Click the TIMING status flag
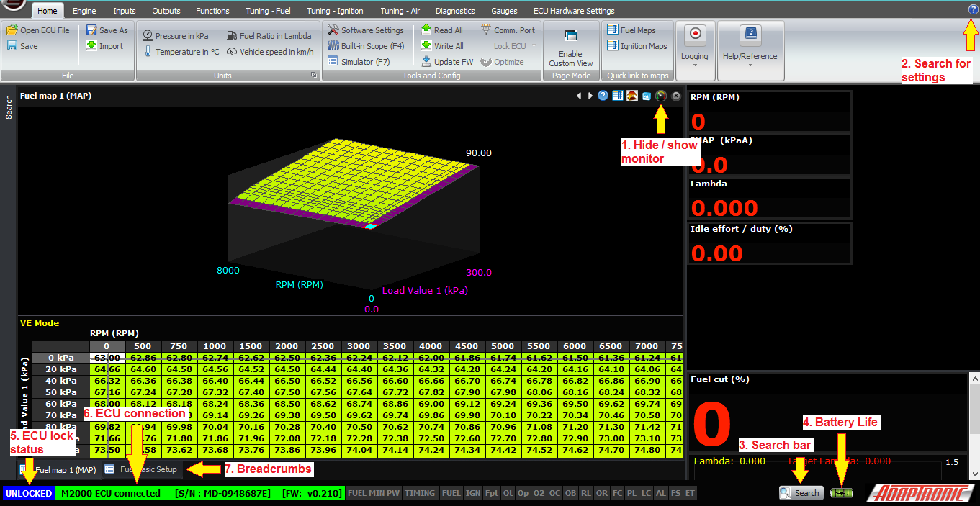The height and width of the screenshot is (506, 980). point(420,493)
